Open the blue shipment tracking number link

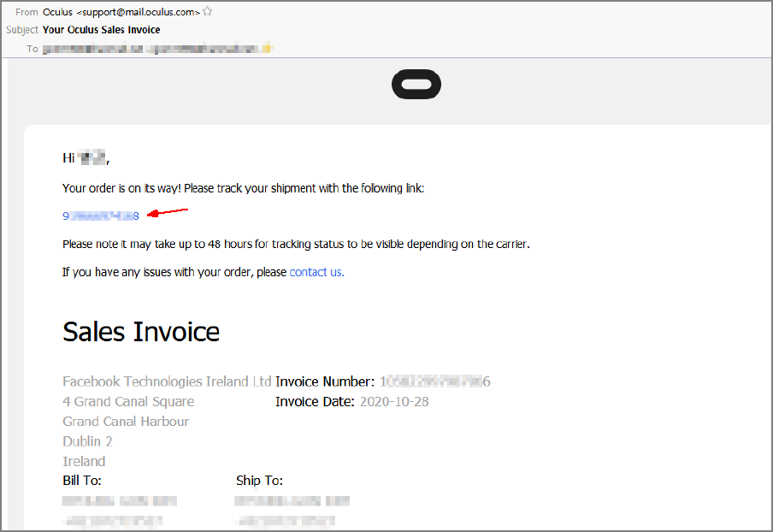tap(101, 216)
